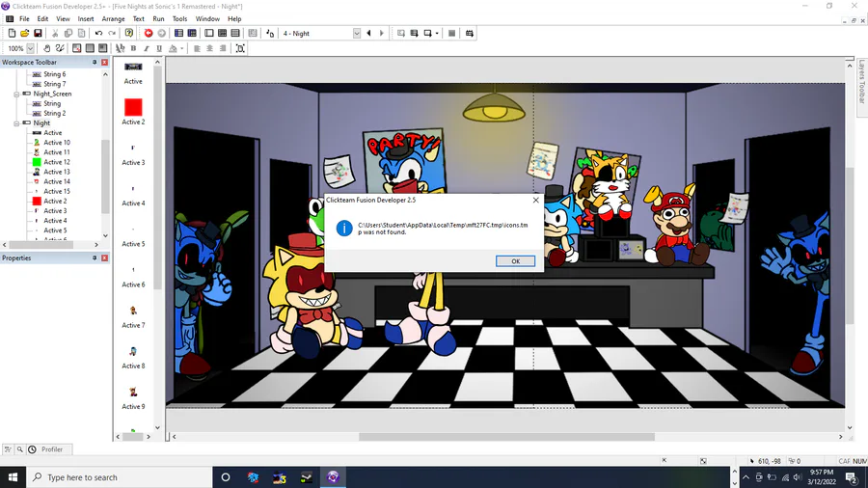Viewport: 868px width, 488px height.
Task: Open a file with the folder icon
Action: point(25,33)
